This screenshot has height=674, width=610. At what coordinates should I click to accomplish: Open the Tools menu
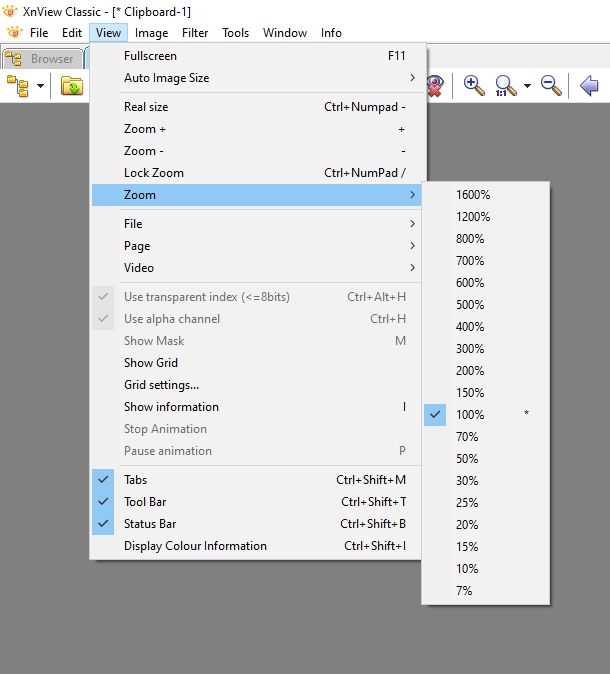pyautogui.click(x=236, y=33)
